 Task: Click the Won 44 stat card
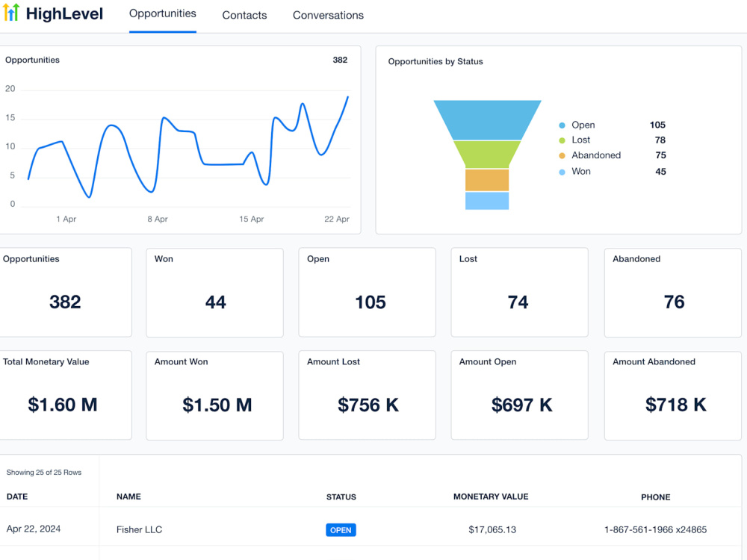(x=215, y=293)
